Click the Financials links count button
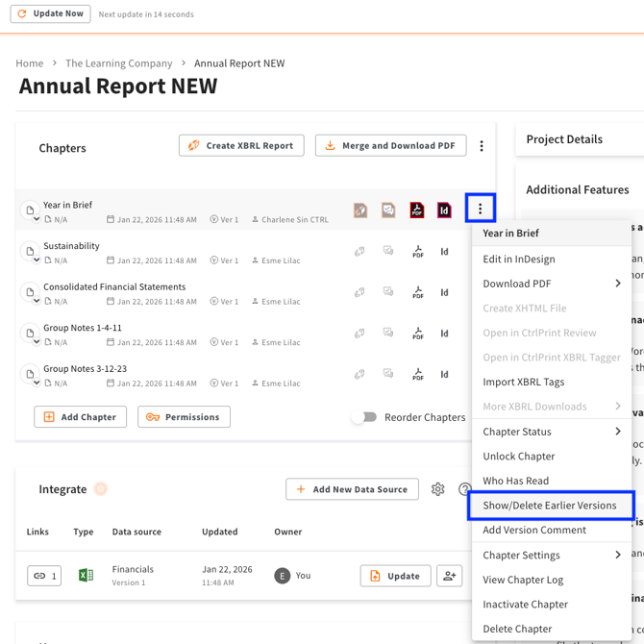 44,576
